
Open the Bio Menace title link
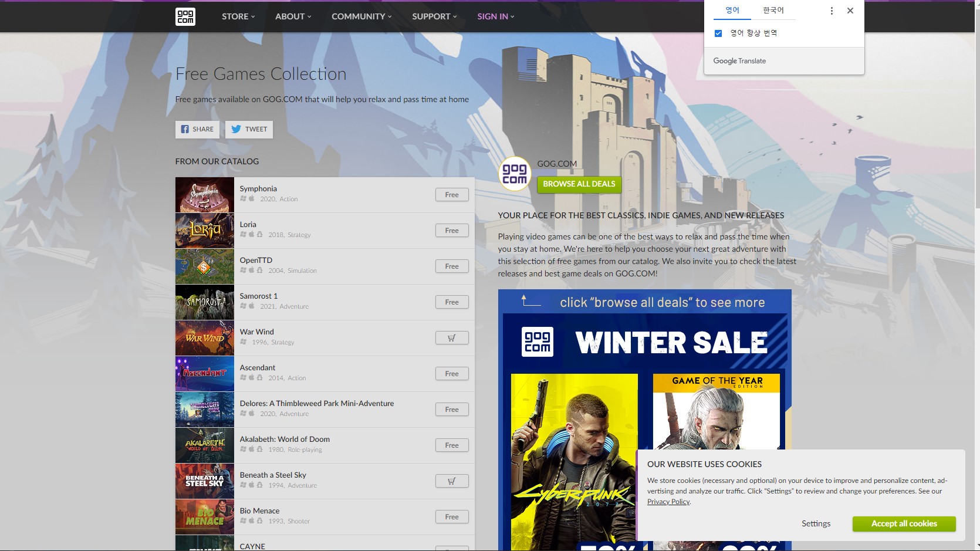click(259, 511)
